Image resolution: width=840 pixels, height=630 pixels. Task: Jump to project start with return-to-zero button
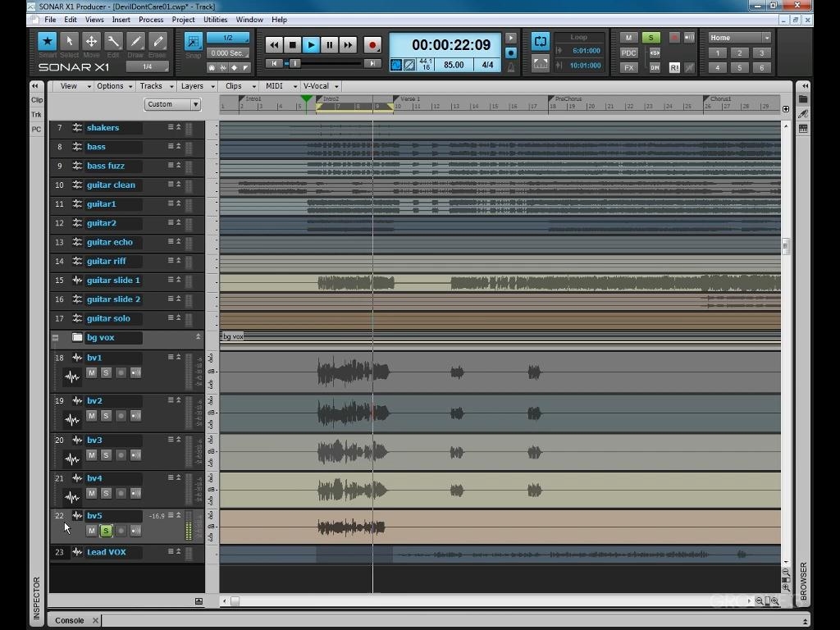[x=274, y=64]
